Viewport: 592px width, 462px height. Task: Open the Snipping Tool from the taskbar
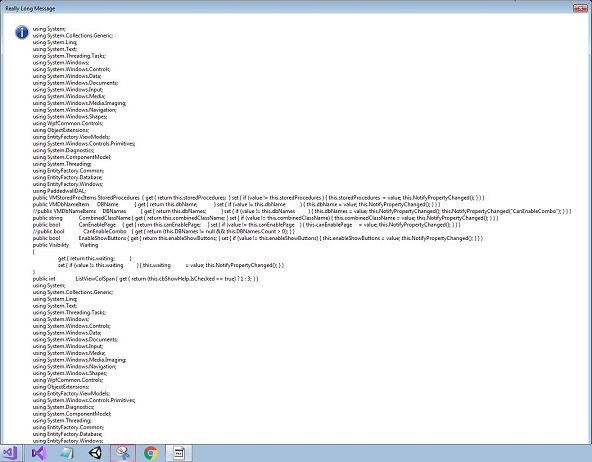pos(123,453)
